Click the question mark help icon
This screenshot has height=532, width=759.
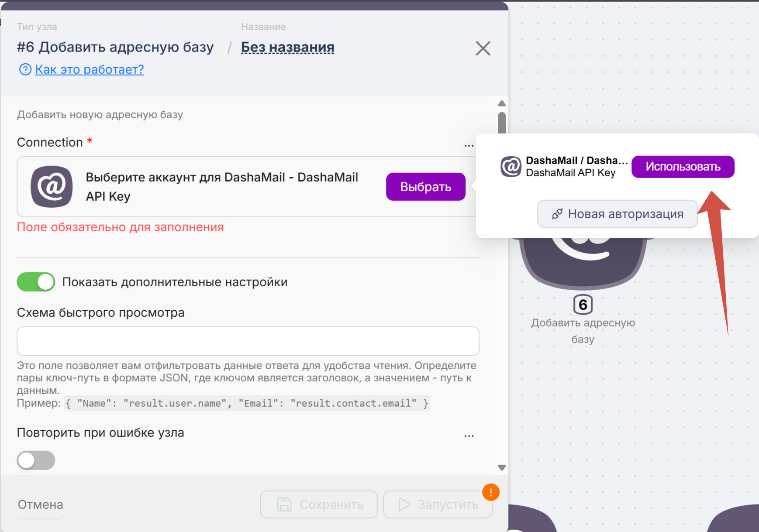tap(25, 69)
